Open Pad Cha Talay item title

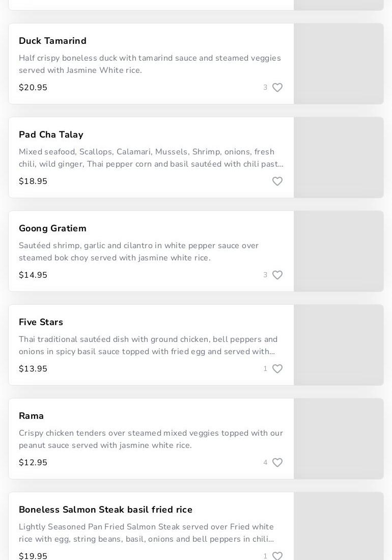[51, 135]
